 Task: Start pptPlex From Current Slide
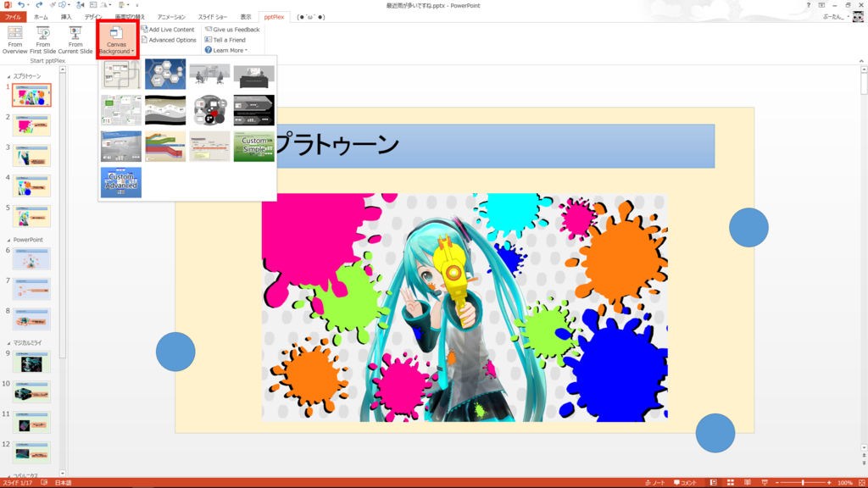[x=75, y=40]
